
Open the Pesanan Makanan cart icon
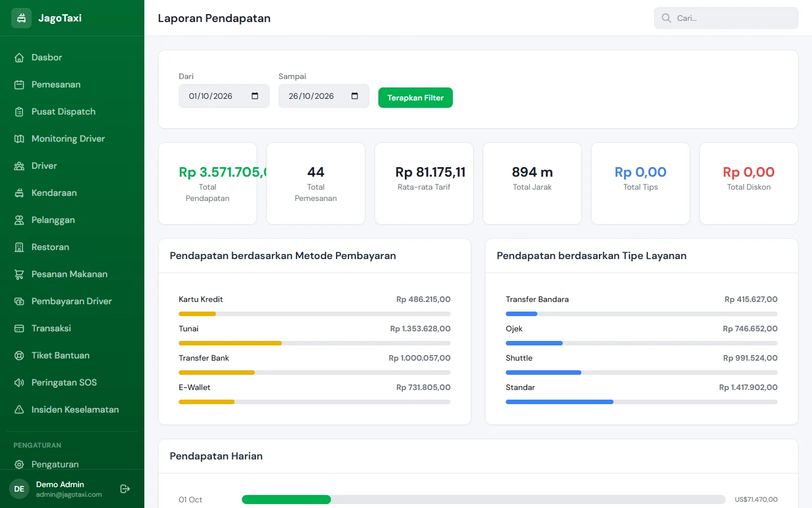tap(19, 274)
